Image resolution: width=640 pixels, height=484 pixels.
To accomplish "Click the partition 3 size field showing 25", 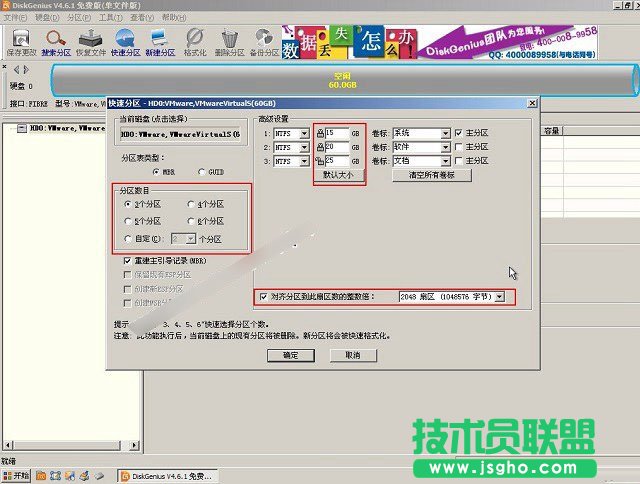I will [337, 161].
